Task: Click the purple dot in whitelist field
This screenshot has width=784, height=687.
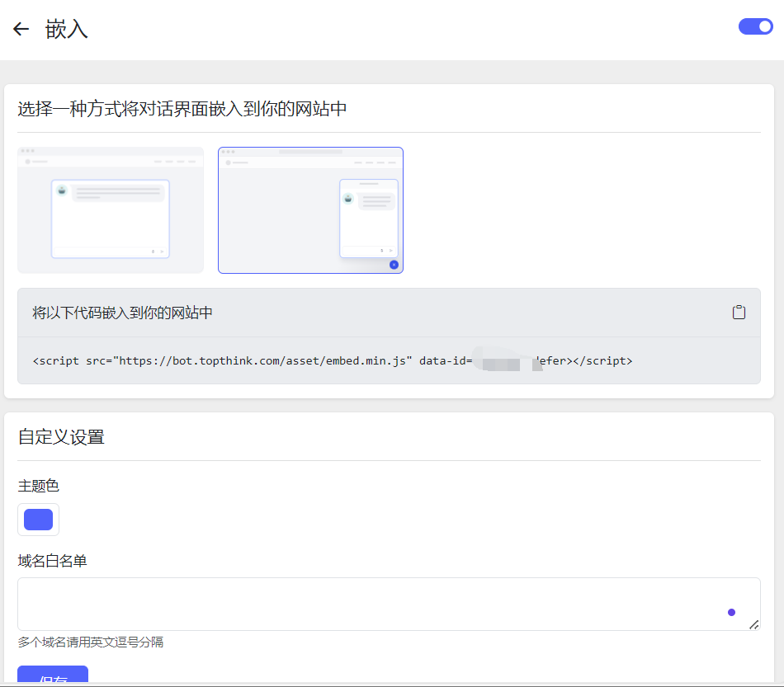Action: point(731,613)
